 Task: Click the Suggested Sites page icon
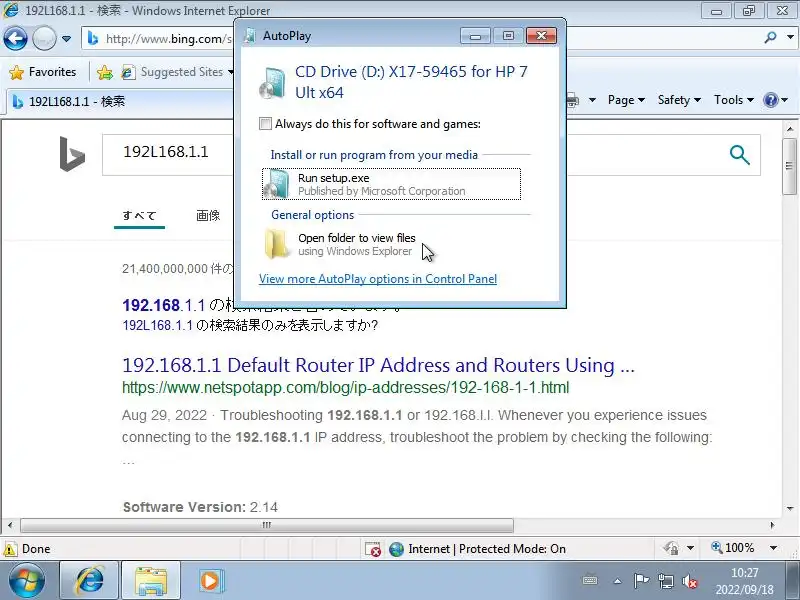click(x=128, y=72)
